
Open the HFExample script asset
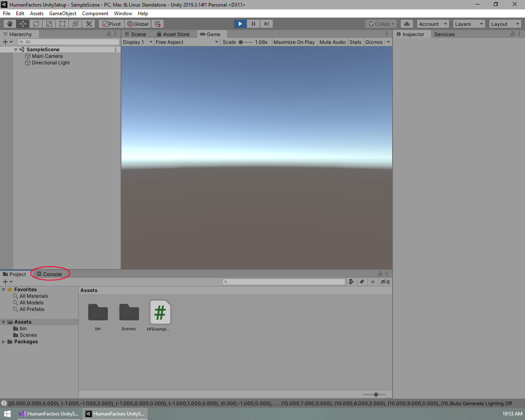pos(160,315)
